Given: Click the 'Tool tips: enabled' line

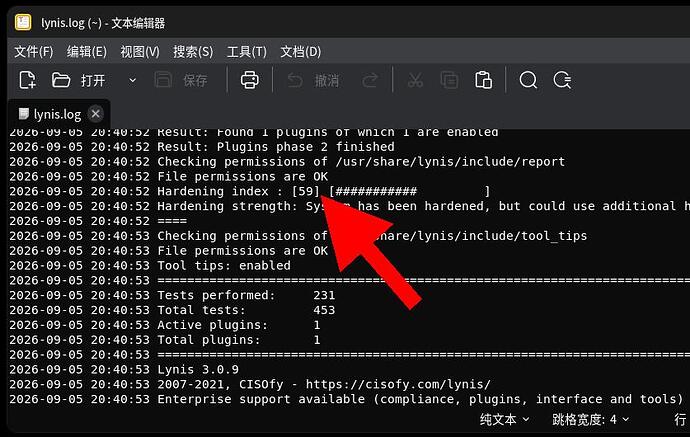Looking at the screenshot, I should [x=150, y=265].
